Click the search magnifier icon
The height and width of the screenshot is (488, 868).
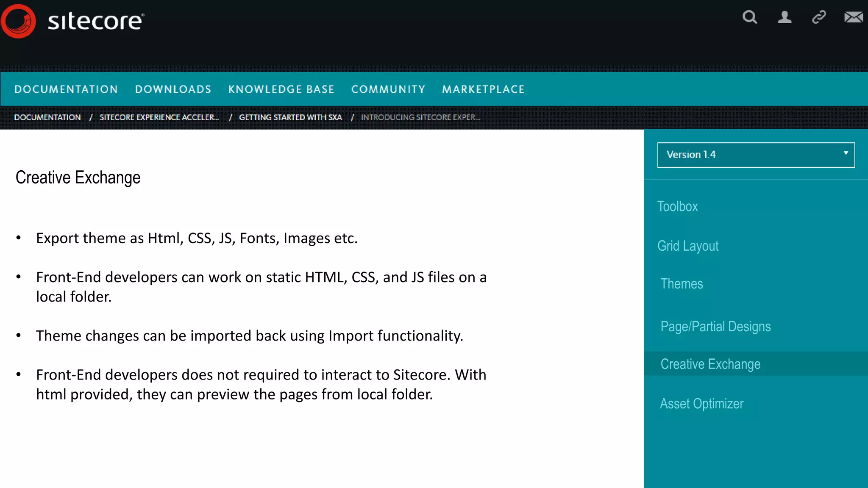pos(749,17)
